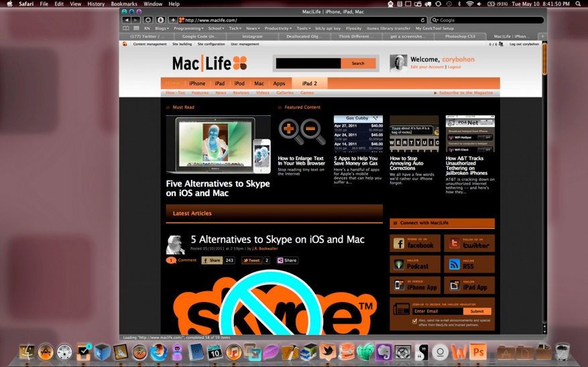588x367 pixels.
Task: Click the site search text field
Action: coord(308,64)
